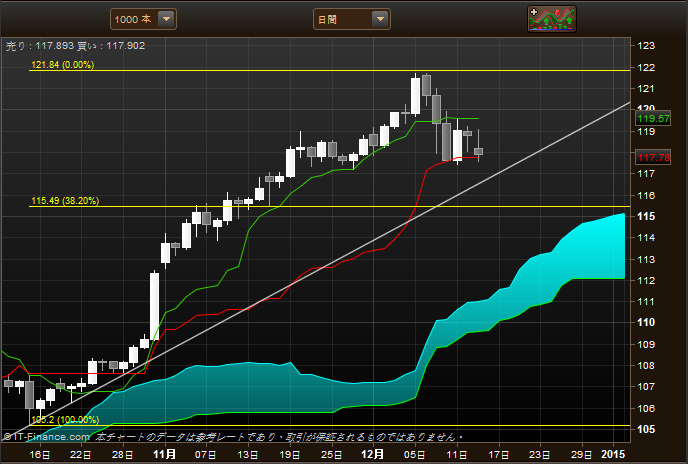This screenshot has width=688, height=464.
Task: Click the 110 price axis label
Action: coord(646,322)
